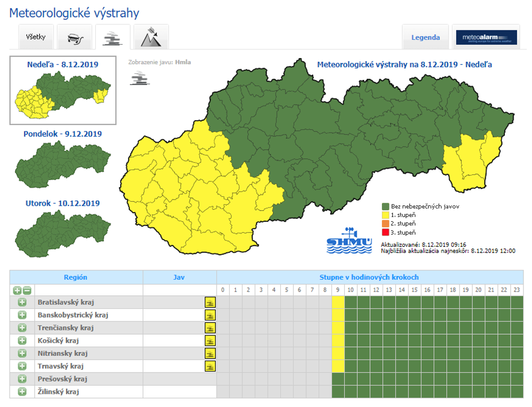Screen dimensions: 532x407
Task: Click the meteoalarm logo button
Action: coord(487,37)
